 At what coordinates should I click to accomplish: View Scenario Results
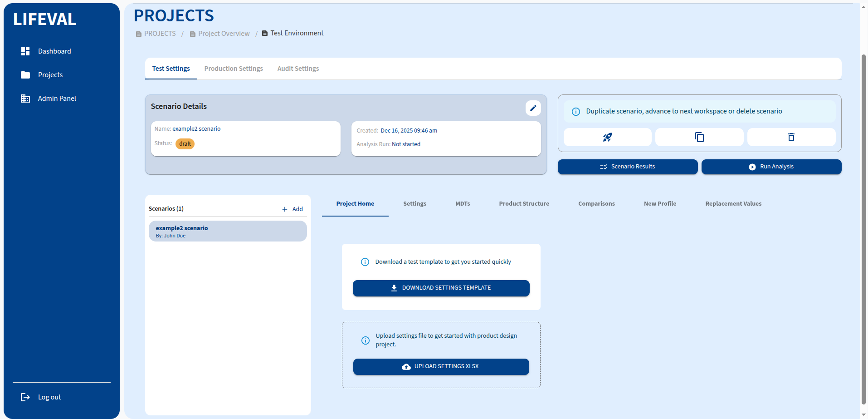(x=627, y=167)
